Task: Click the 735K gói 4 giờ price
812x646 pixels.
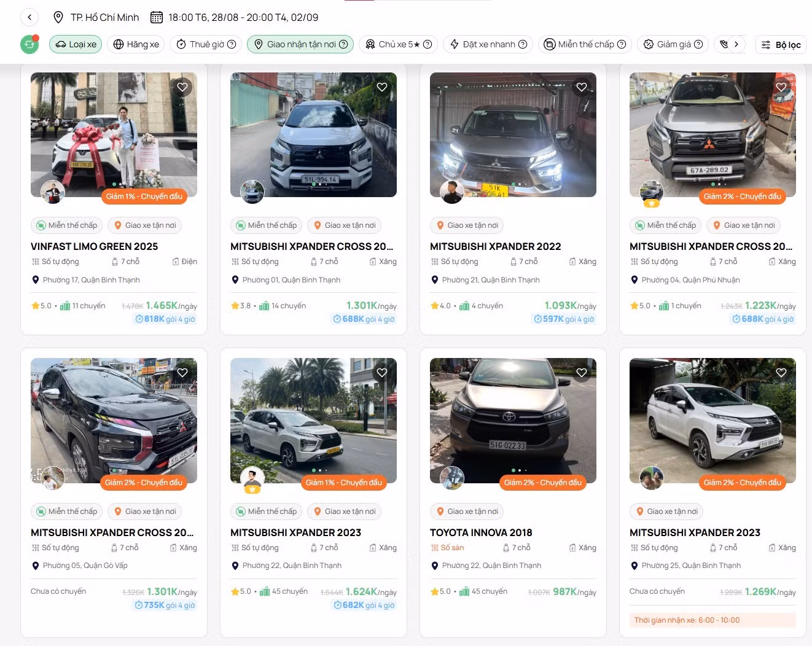Action: 165,605
